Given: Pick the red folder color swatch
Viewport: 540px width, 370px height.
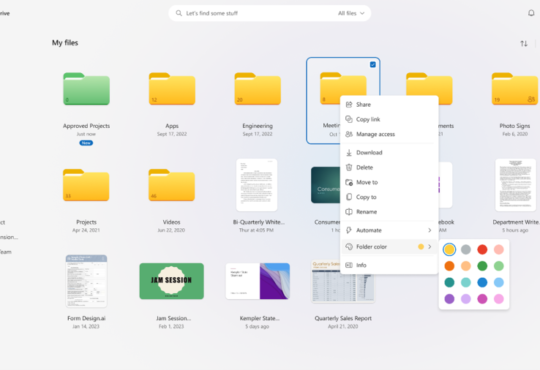Looking at the screenshot, I should tap(482, 249).
